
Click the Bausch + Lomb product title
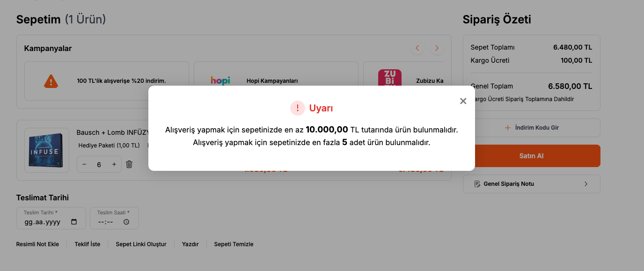pyautogui.click(x=112, y=132)
